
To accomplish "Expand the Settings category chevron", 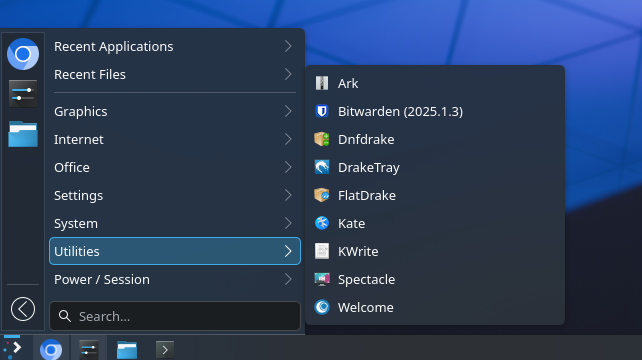I will point(288,195).
